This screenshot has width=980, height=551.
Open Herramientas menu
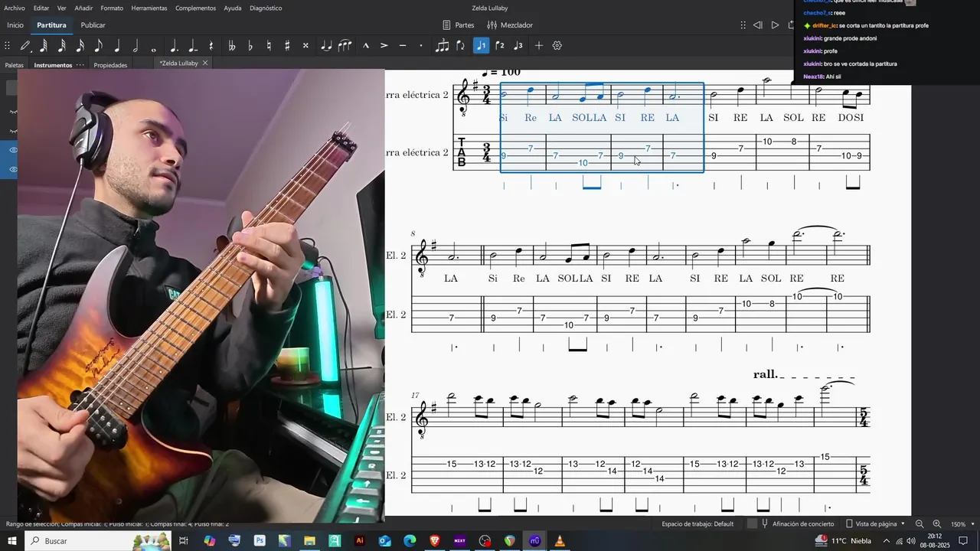(149, 8)
